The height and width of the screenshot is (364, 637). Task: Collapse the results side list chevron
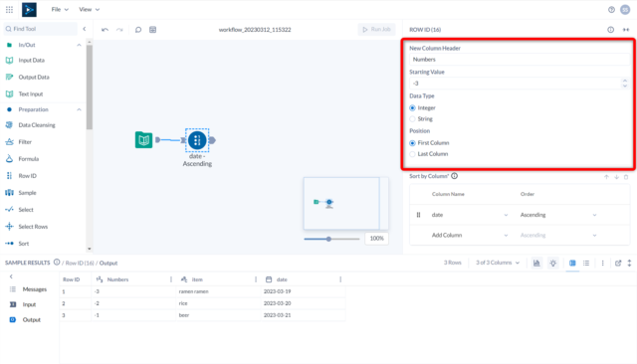coord(11,276)
